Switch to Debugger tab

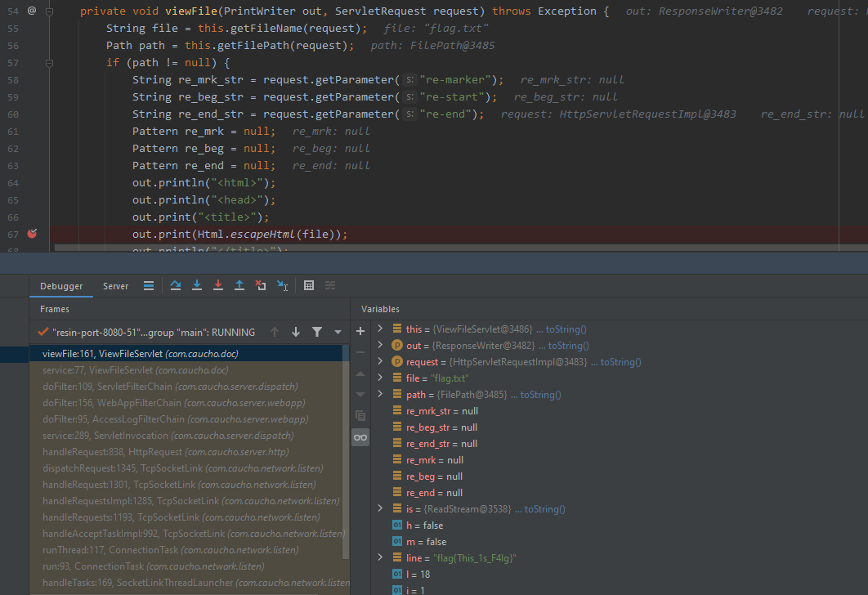[61, 286]
